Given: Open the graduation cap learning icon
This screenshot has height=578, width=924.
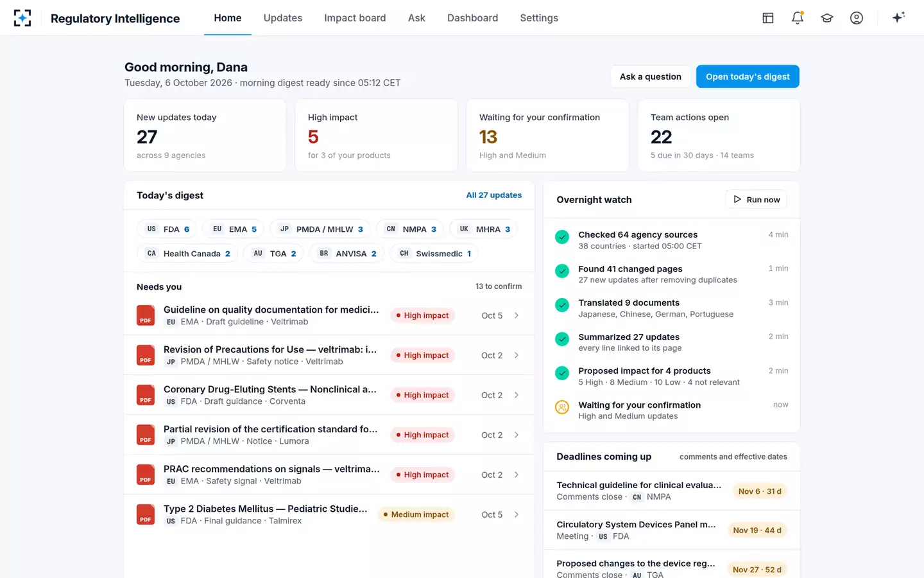Looking at the screenshot, I should 827,18.
